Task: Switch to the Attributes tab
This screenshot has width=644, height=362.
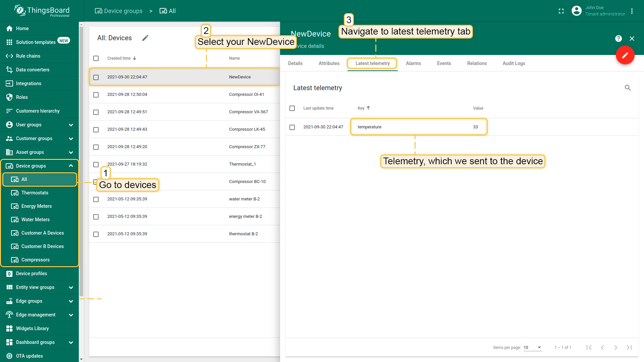Action: pos(329,63)
